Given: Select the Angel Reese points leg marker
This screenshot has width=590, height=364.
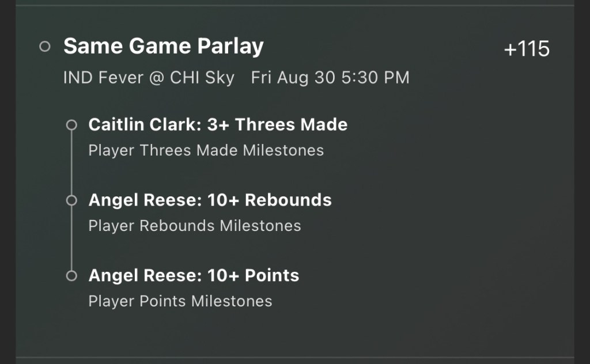Looking at the screenshot, I should (71, 276).
